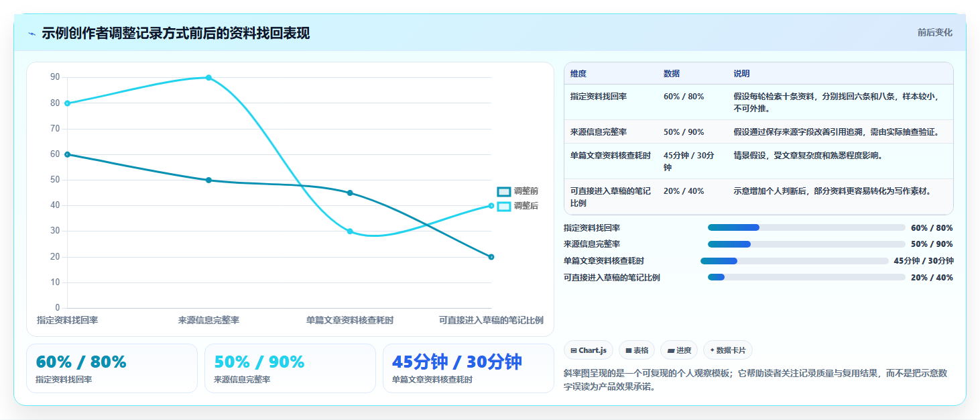Click the 进度 chip

679,350
